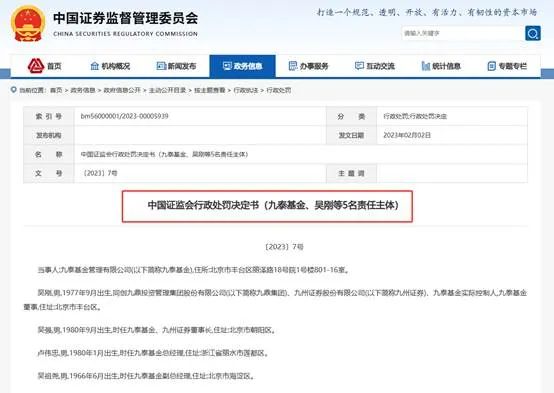Click the red 首页 home icon
554x393 pixels.
(36, 66)
